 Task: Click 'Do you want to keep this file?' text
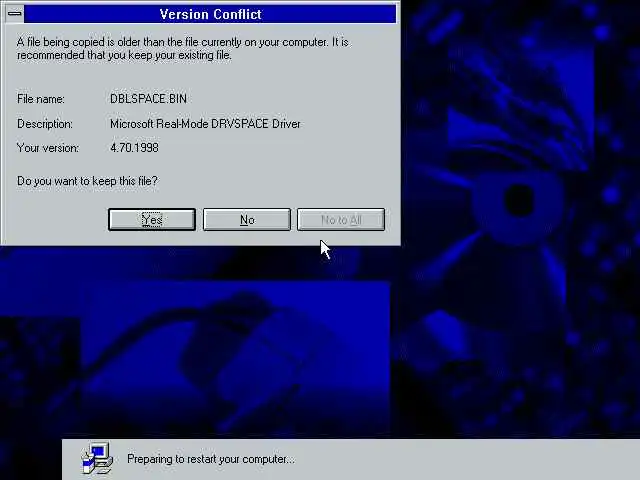coord(87,181)
